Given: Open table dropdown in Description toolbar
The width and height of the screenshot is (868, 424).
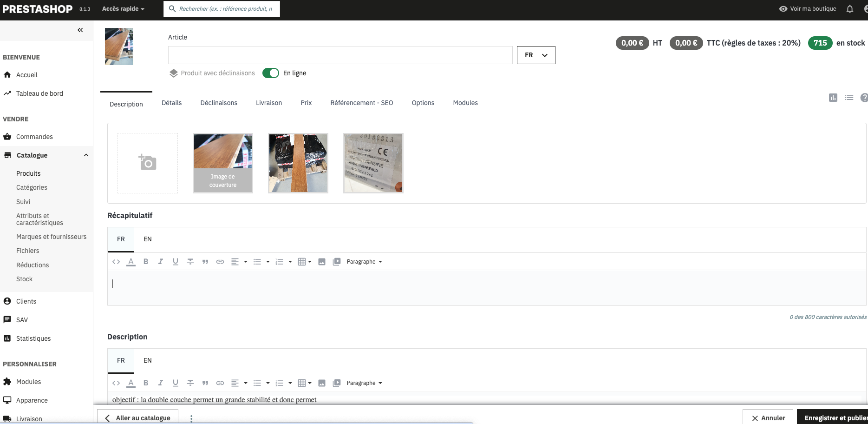Looking at the screenshot, I should coord(305,383).
